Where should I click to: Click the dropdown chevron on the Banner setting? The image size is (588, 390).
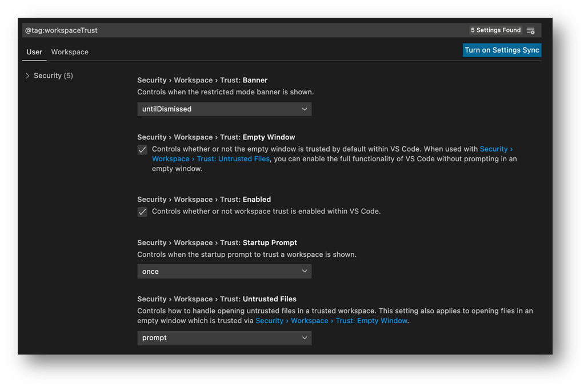pos(305,109)
